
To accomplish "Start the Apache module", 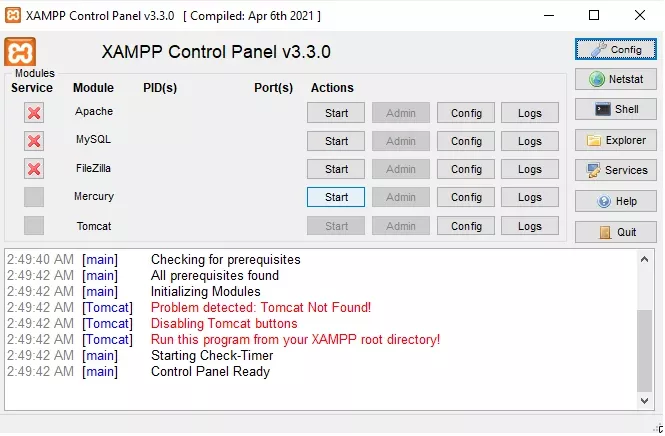I will (x=336, y=113).
